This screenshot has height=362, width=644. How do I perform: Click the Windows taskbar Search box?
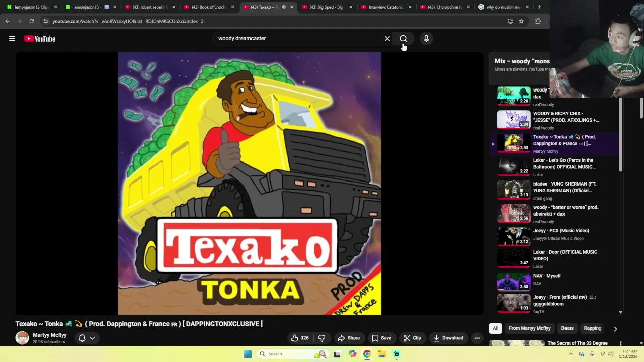pyautogui.click(x=292, y=354)
